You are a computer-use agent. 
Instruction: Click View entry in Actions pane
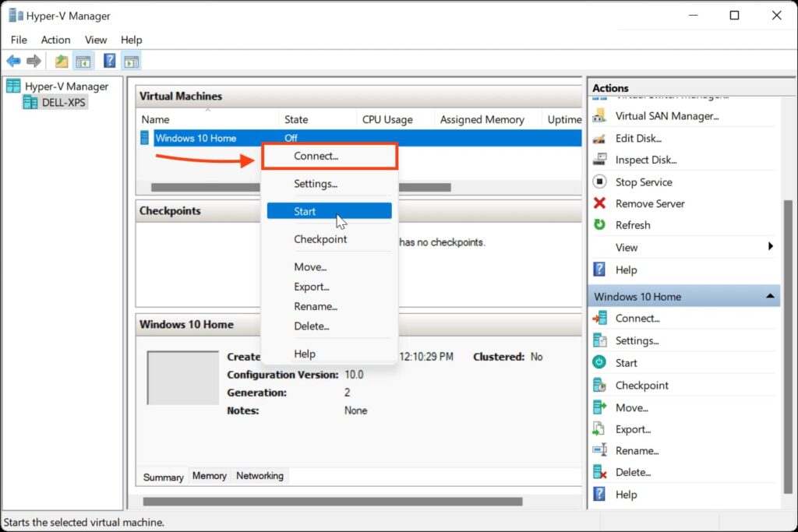click(626, 247)
